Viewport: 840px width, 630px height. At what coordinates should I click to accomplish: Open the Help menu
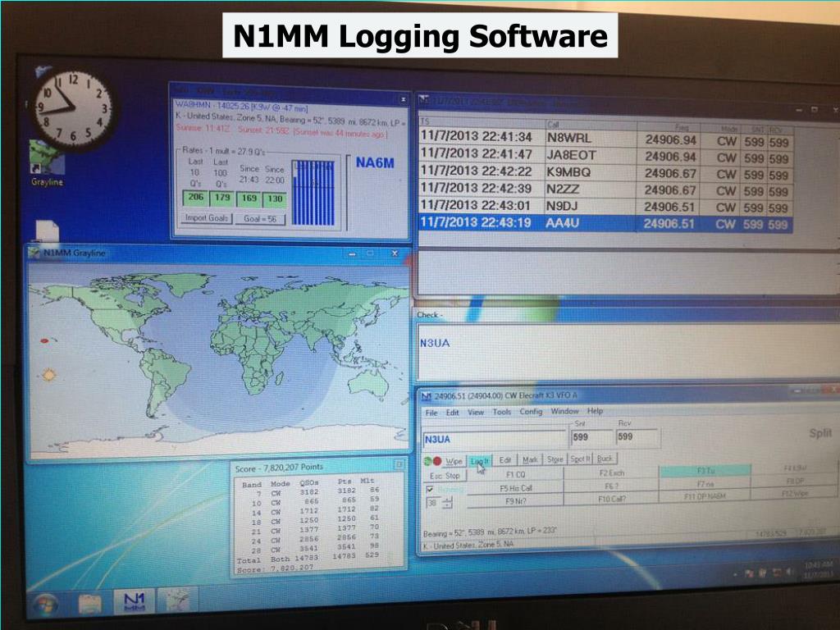point(596,411)
